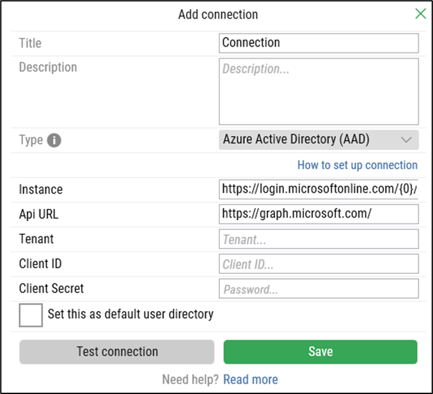Image resolution: width=433 pixels, height=394 pixels.
Task: Open How to set up connection link
Action: pyautogui.click(x=357, y=165)
